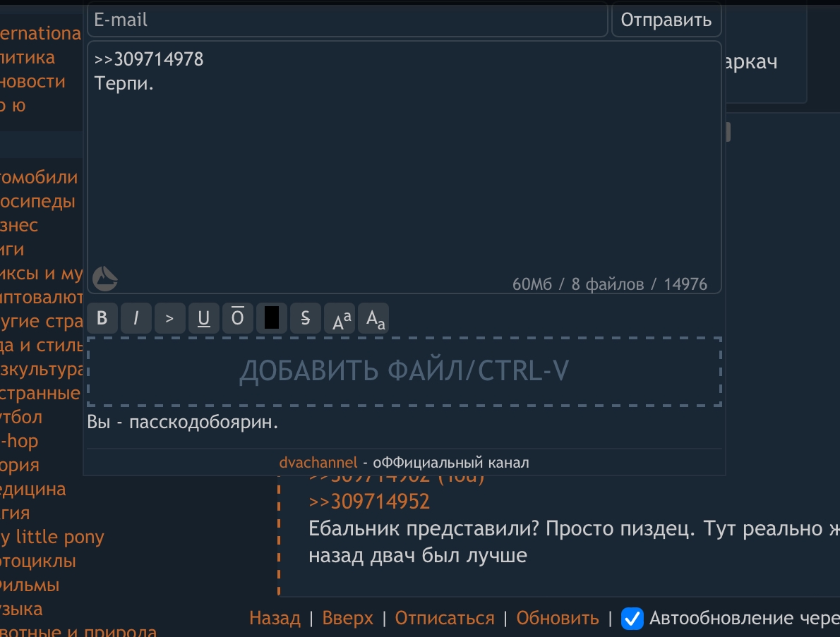Apply underline formatting with U button

[x=203, y=319]
